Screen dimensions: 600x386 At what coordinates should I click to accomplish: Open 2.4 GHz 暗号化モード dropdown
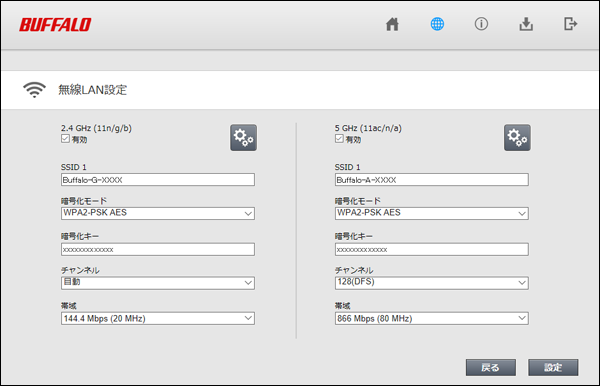click(158, 213)
